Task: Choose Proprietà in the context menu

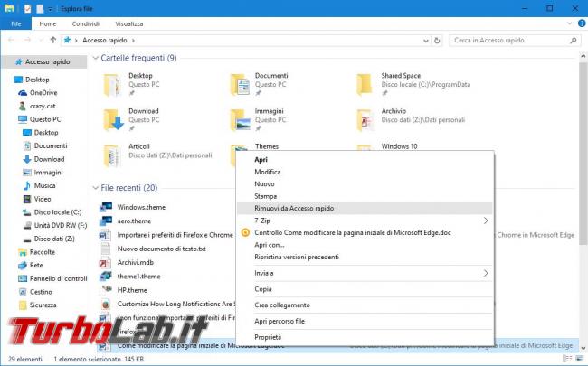Action: 365,337
